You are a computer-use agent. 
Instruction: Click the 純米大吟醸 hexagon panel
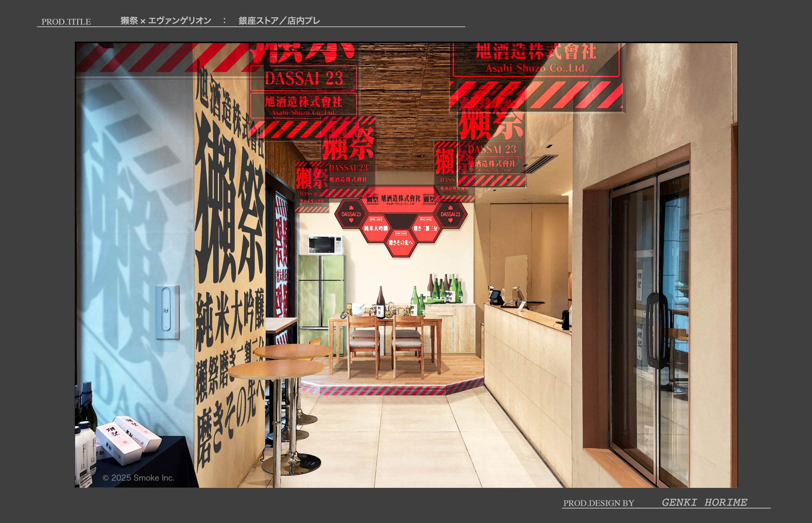point(376,228)
